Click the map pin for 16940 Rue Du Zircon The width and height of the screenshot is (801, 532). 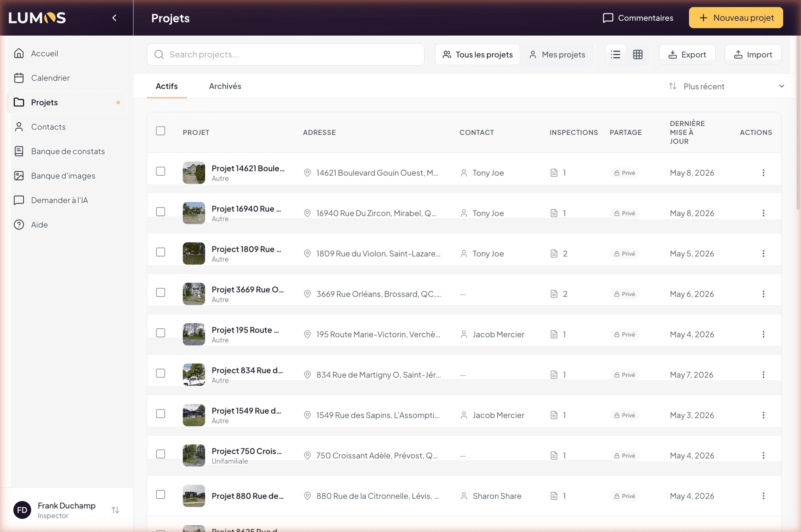(x=307, y=213)
